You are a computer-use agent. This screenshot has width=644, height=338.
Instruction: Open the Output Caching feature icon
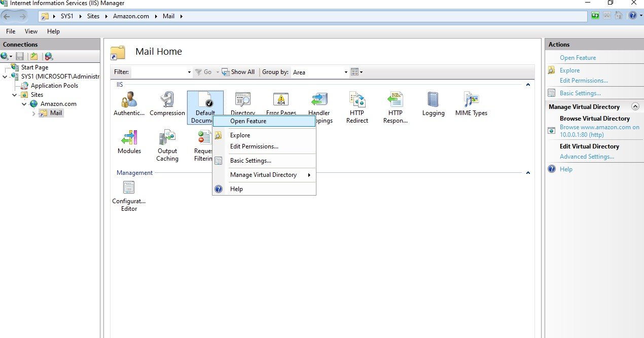click(167, 145)
